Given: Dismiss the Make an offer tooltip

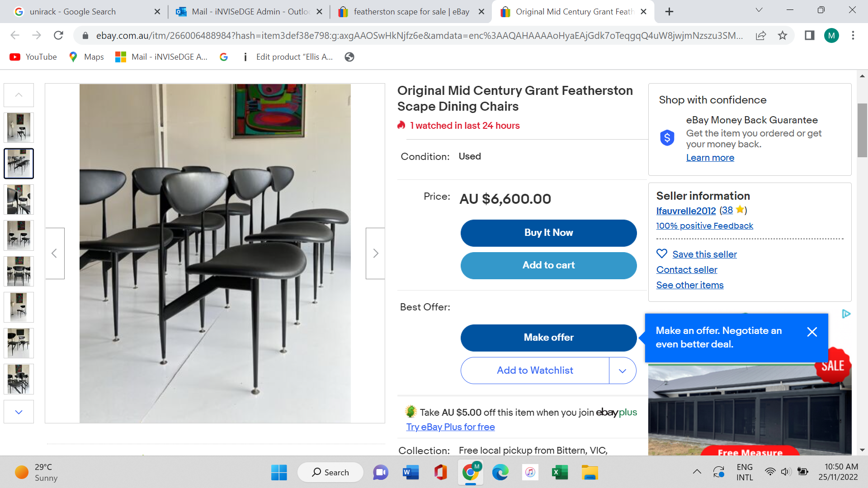Looking at the screenshot, I should point(812,332).
